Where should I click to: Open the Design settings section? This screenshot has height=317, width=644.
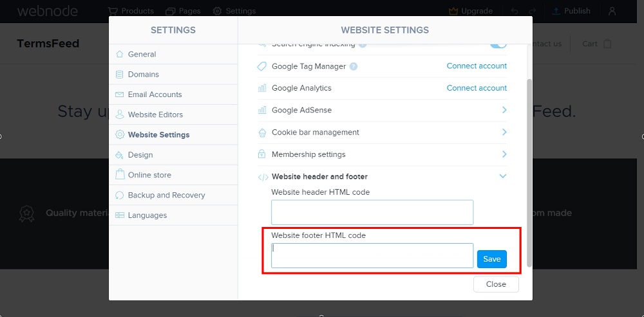[x=173, y=154]
